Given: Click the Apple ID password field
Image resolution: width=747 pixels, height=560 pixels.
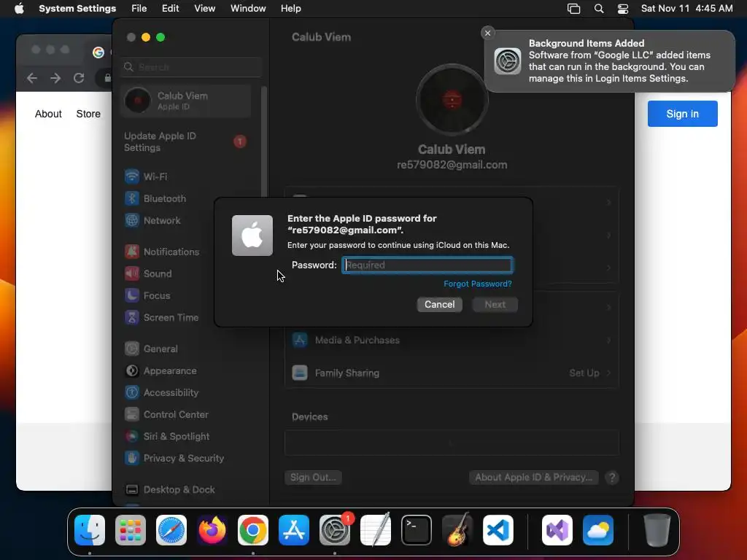Looking at the screenshot, I should tap(427, 265).
